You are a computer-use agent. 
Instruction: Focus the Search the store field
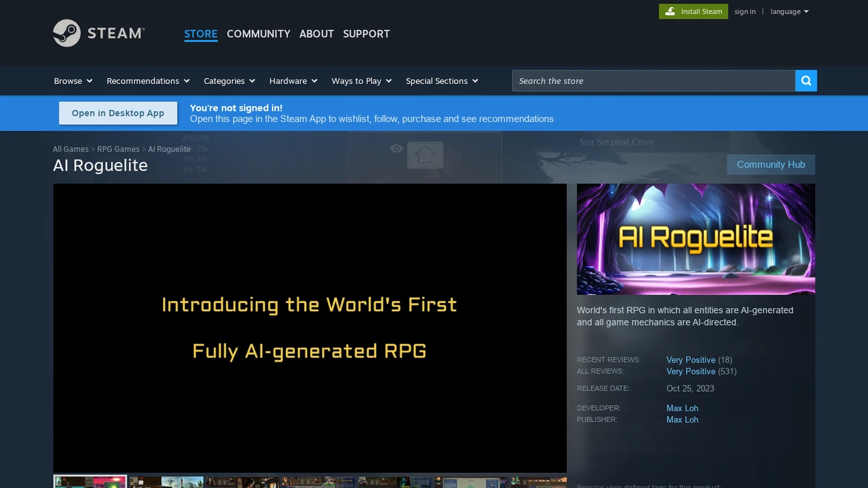[653, 81]
